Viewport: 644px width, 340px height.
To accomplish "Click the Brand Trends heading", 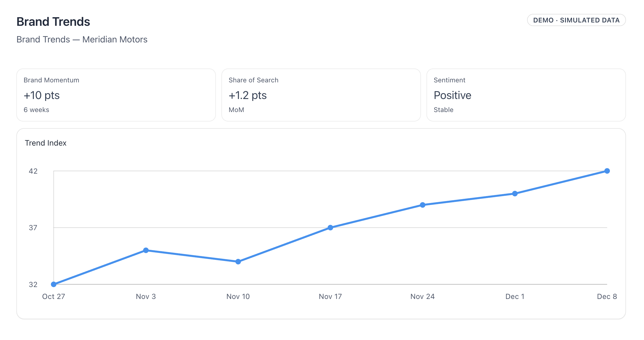I will coord(53,22).
